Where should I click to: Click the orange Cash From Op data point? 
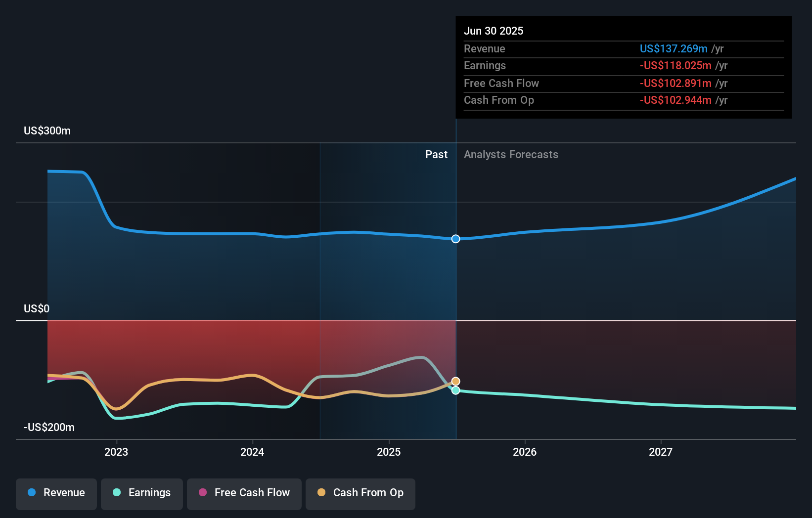pyautogui.click(x=455, y=381)
